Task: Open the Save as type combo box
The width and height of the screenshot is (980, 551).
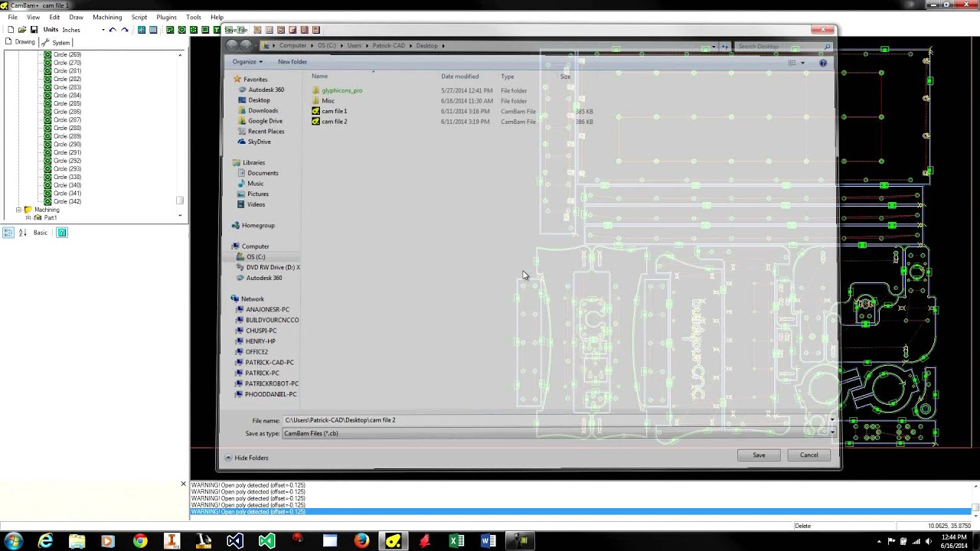Action: (x=558, y=433)
